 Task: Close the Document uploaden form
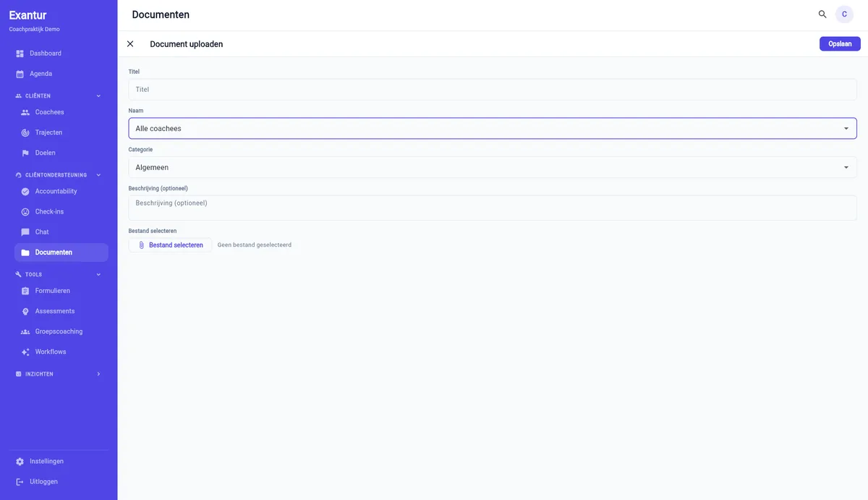click(x=130, y=44)
